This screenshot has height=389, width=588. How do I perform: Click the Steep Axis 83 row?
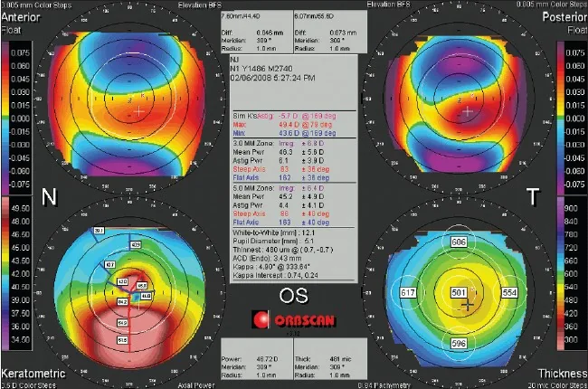[x=281, y=169]
